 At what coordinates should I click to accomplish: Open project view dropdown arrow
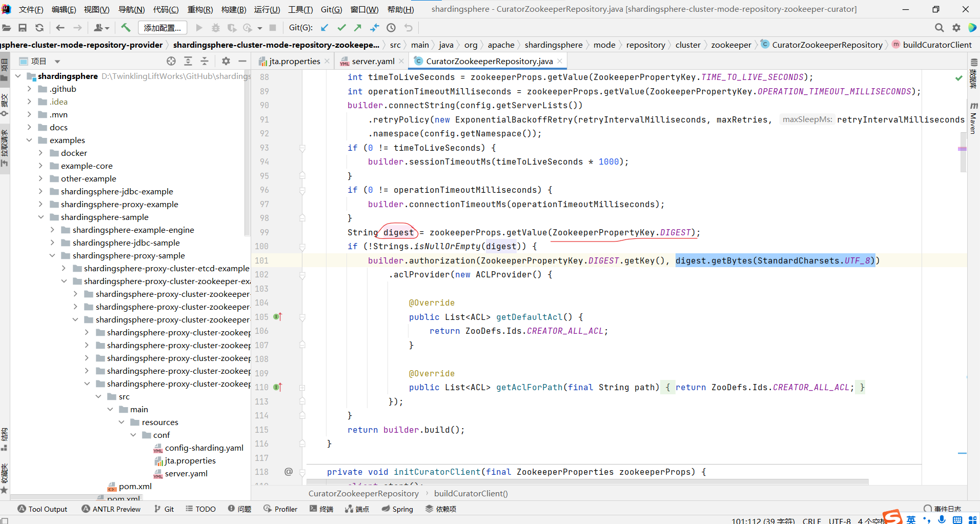pyautogui.click(x=57, y=62)
